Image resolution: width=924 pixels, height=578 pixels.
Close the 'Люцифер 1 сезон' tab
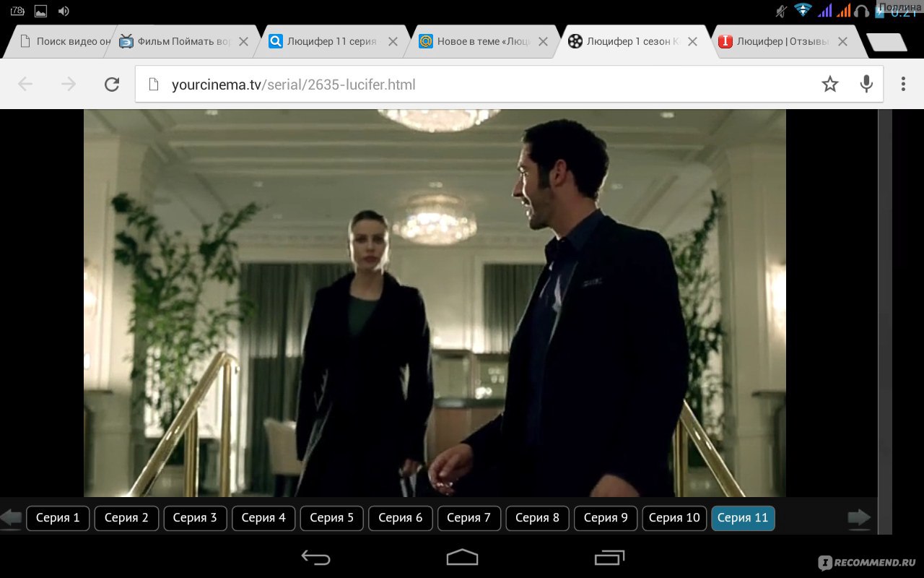click(x=692, y=42)
